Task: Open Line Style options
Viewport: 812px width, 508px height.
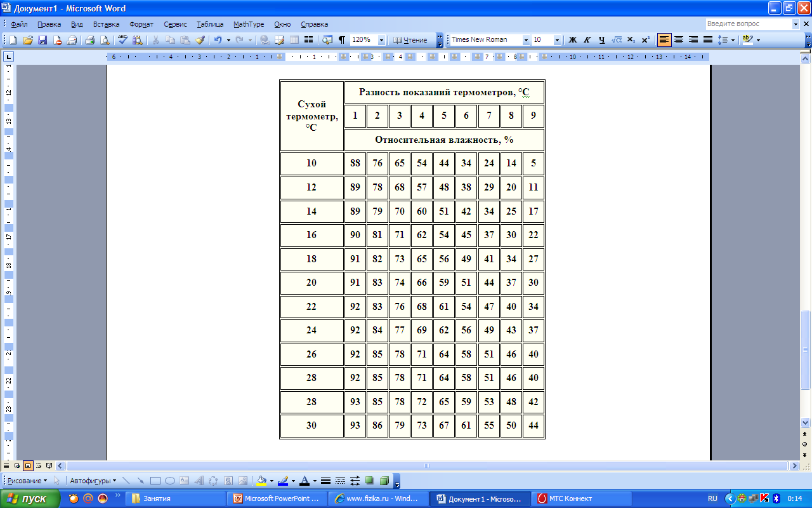Action: [x=325, y=481]
